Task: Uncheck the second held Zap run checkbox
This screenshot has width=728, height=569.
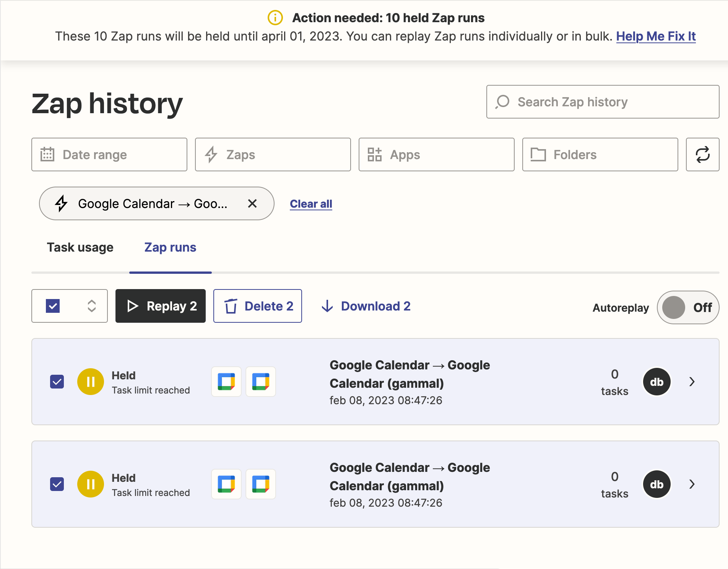Action: (57, 484)
